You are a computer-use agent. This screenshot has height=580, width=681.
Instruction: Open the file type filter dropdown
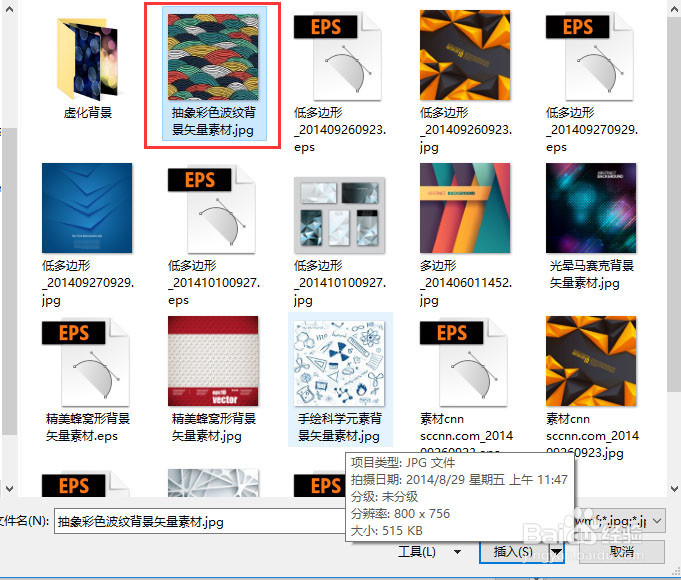pos(657,520)
